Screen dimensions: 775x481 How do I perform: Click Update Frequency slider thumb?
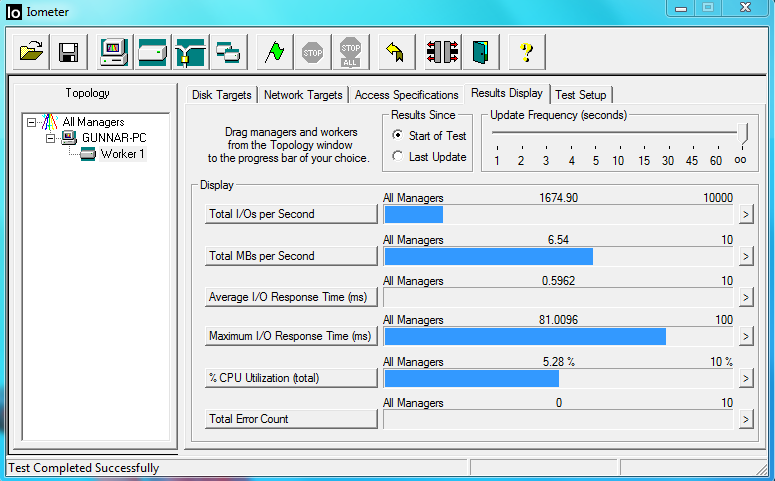(741, 134)
